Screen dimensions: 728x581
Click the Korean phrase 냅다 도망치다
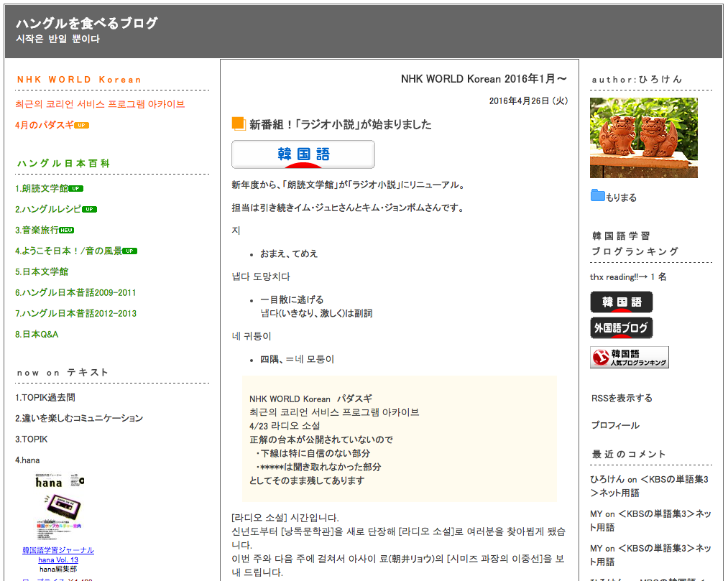261,277
